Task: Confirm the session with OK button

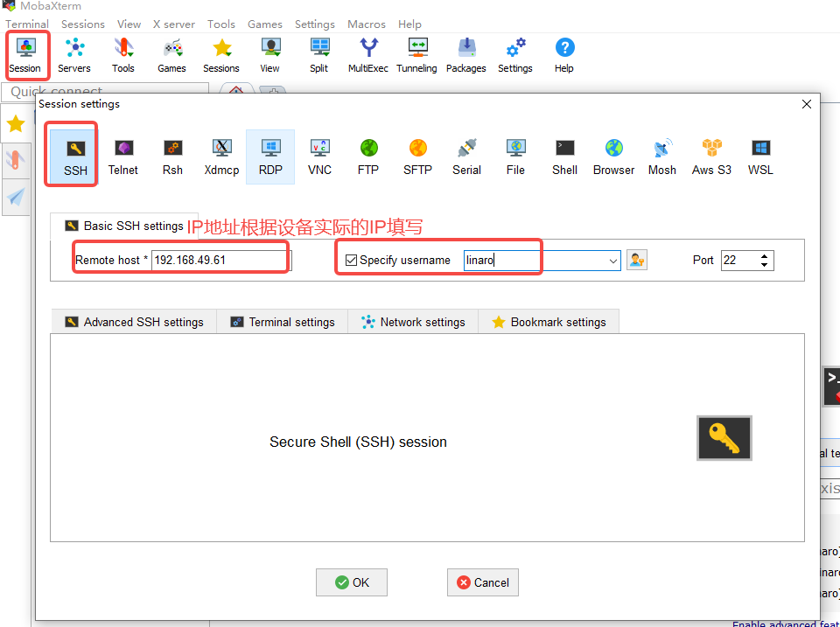Action: pyautogui.click(x=352, y=582)
